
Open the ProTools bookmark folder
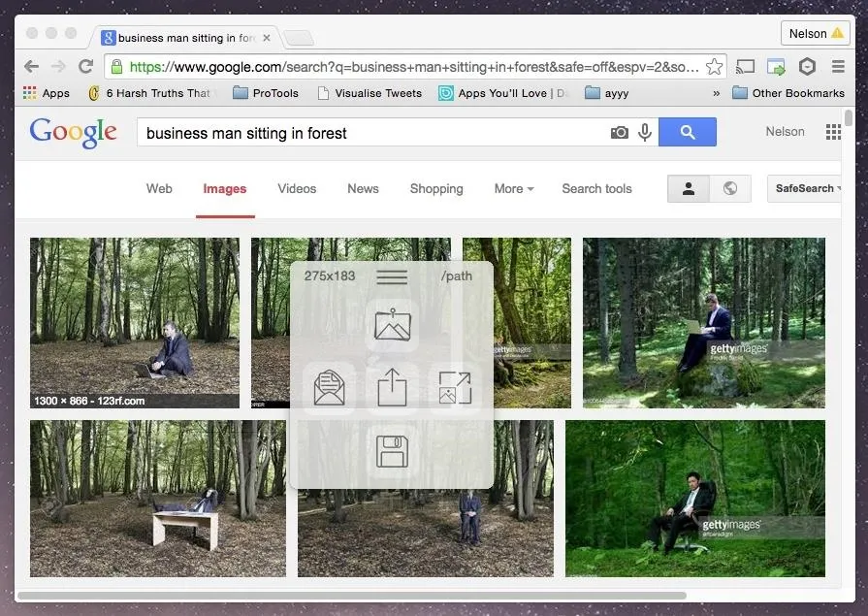[x=266, y=93]
